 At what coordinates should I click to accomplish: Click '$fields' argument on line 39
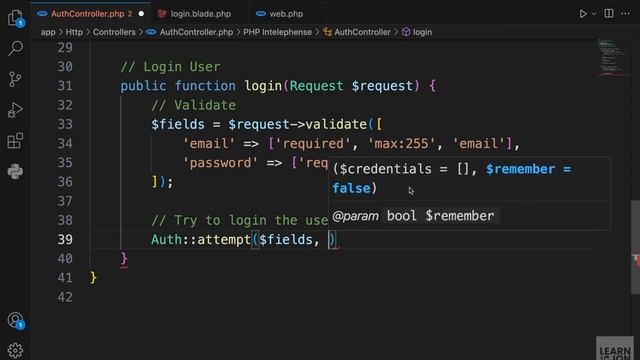click(x=286, y=240)
